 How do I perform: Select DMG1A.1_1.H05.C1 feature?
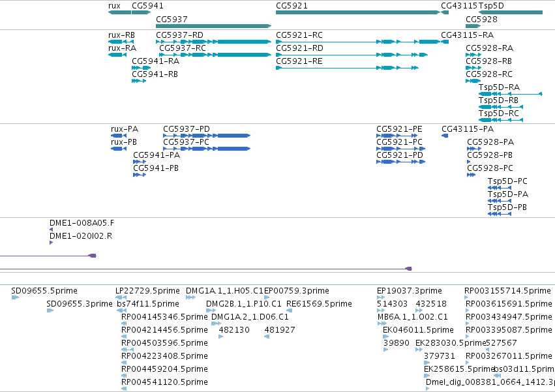coord(190,297)
